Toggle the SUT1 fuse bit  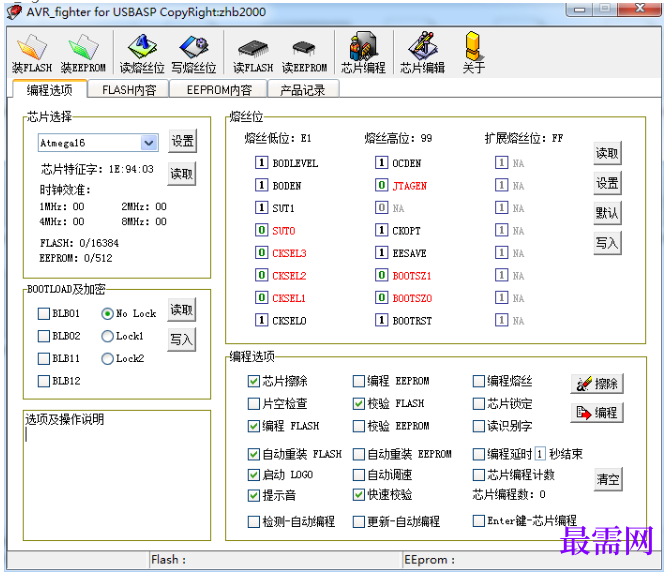coord(261,208)
